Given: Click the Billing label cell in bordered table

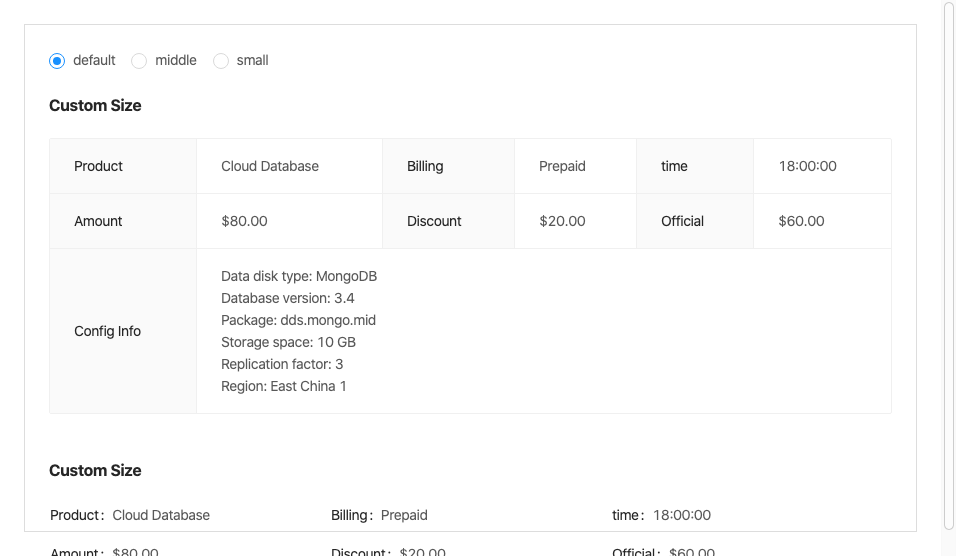Looking at the screenshot, I should 425,166.
